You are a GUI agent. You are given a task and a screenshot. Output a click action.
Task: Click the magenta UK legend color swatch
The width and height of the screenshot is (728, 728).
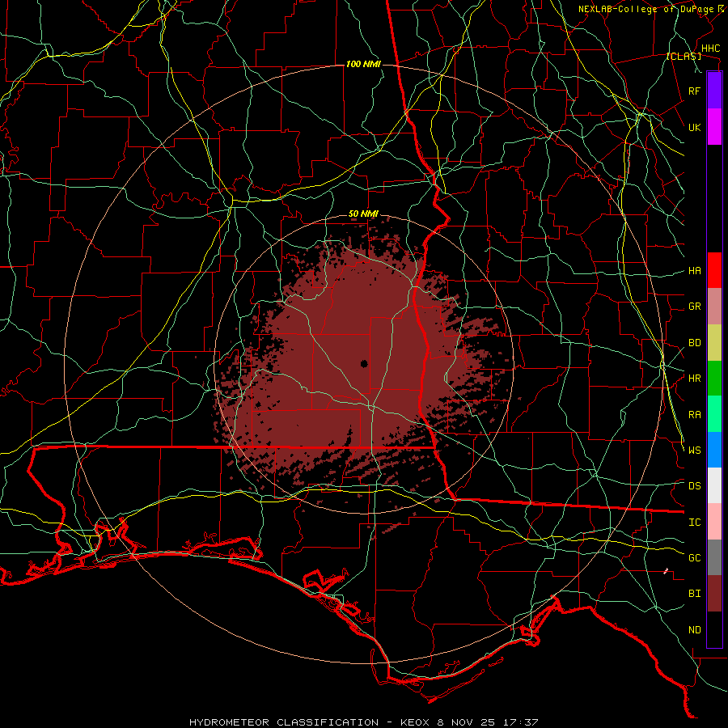pyautogui.click(x=714, y=127)
